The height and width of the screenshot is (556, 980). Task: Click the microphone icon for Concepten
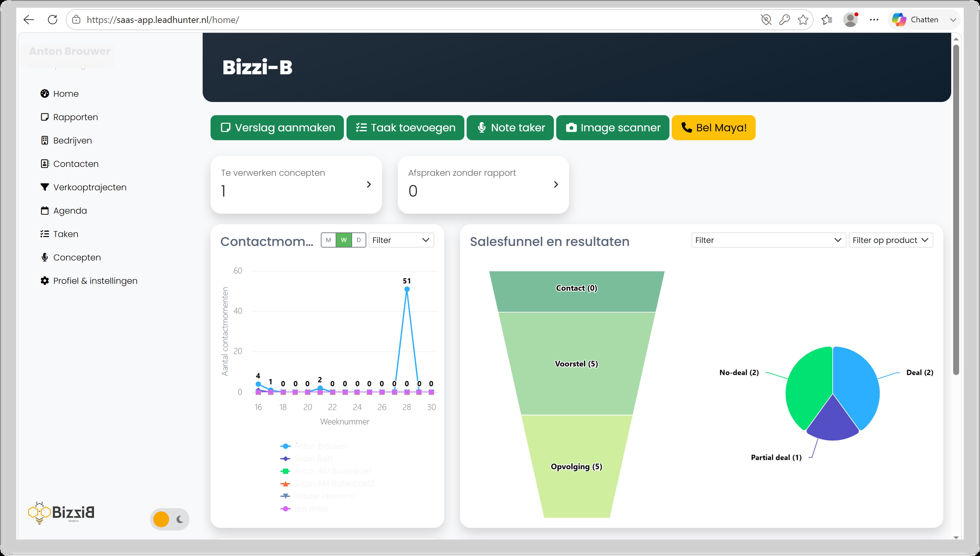(x=45, y=257)
